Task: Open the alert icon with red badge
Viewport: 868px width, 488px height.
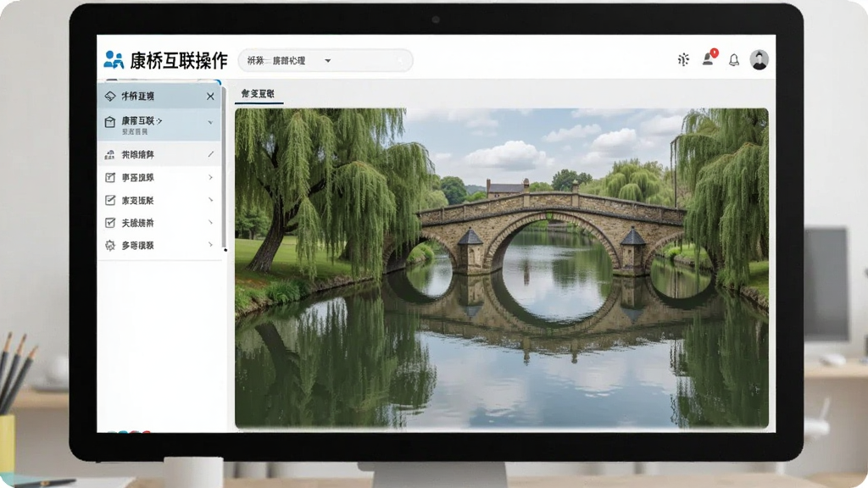Action: [709, 58]
